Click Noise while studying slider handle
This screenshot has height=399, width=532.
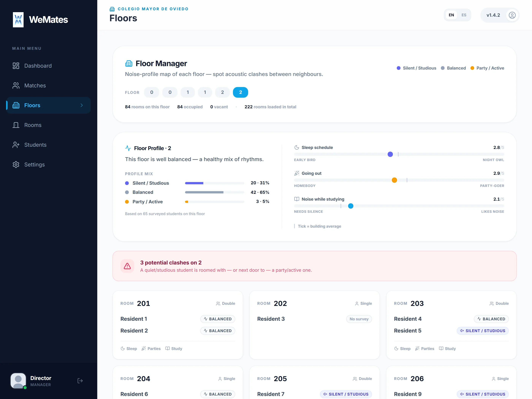click(351, 206)
